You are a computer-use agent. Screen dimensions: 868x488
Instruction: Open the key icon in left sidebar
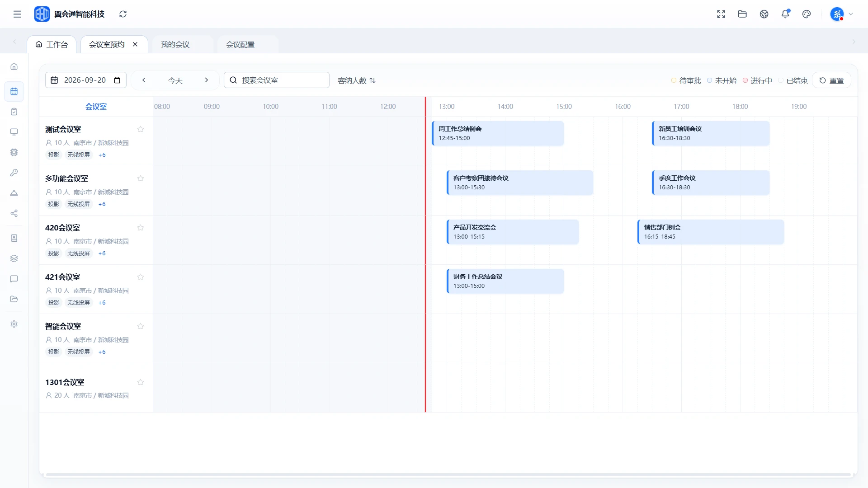pos(14,173)
